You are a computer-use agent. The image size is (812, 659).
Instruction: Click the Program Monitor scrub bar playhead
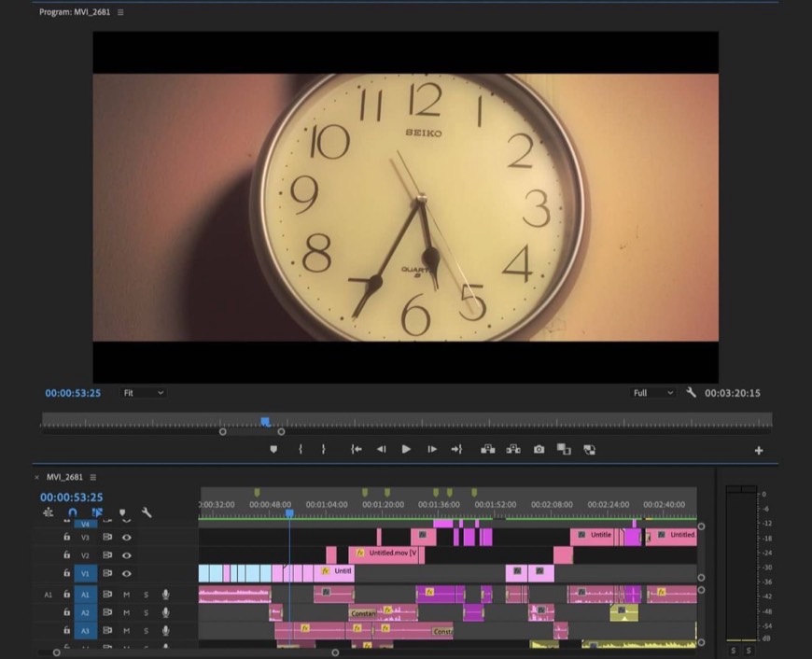(265, 422)
